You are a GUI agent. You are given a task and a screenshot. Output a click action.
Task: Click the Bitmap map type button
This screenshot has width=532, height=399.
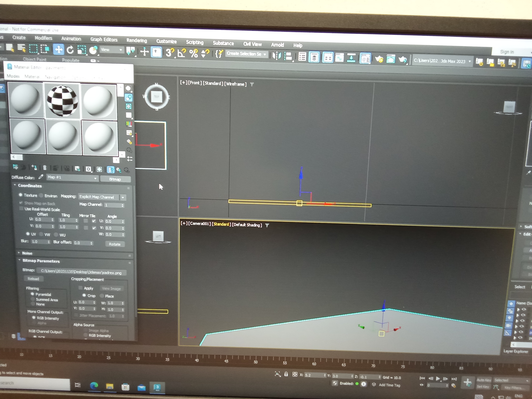point(115,179)
